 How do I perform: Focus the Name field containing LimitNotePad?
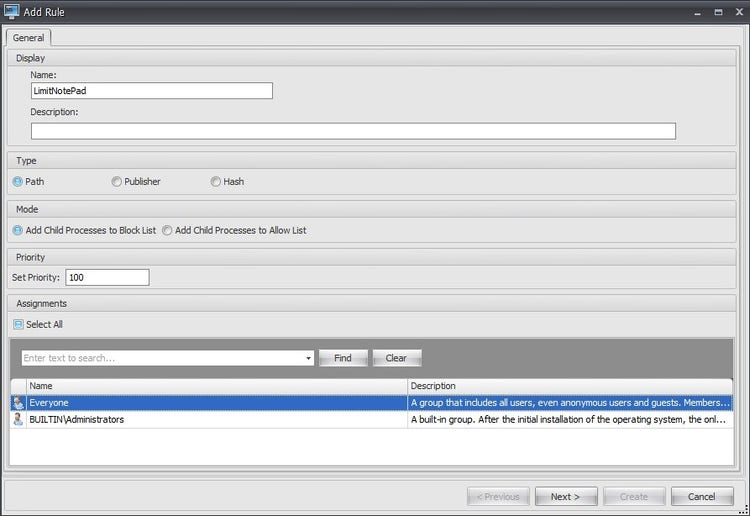coord(152,91)
